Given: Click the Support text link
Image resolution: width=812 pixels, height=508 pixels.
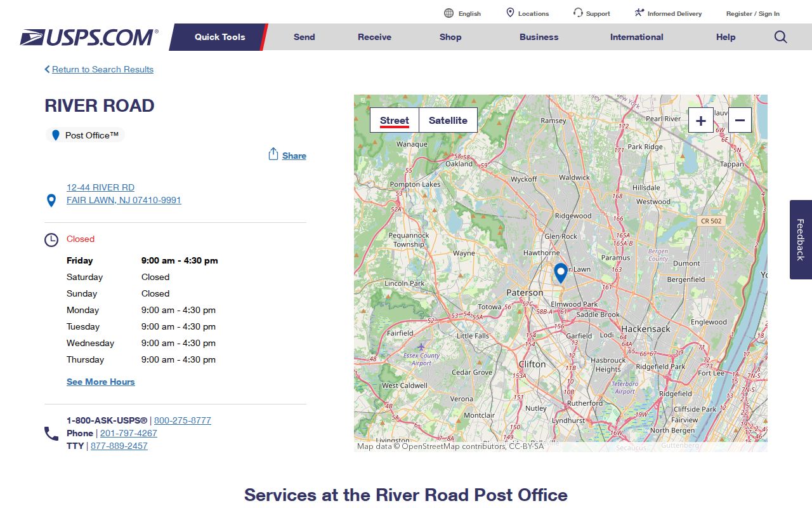Looking at the screenshot, I should click(x=598, y=13).
